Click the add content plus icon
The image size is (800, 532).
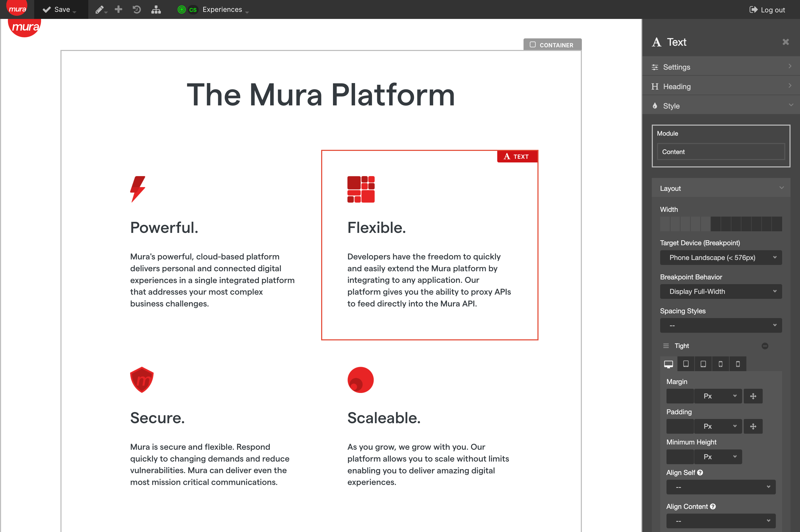pyautogui.click(x=119, y=9)
